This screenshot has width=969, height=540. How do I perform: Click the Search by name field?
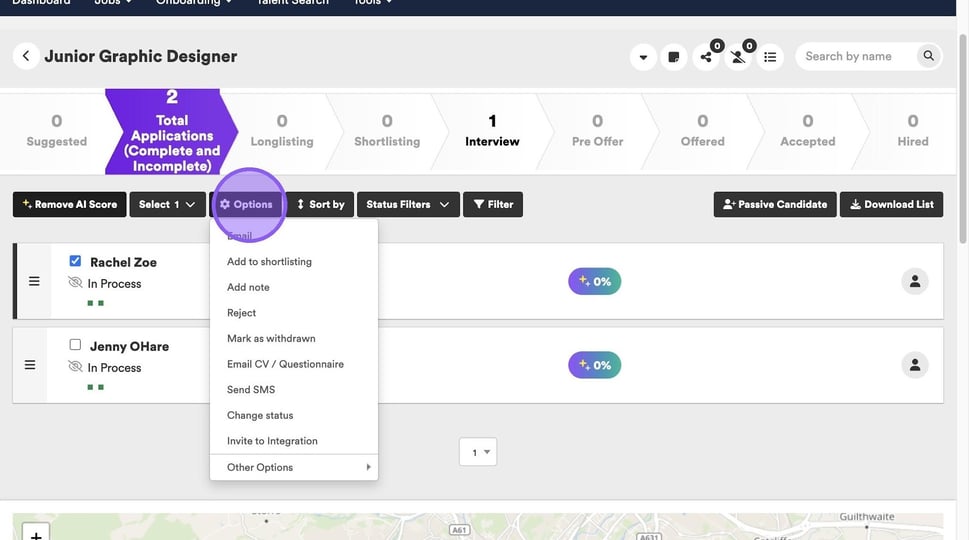point(855,56)
